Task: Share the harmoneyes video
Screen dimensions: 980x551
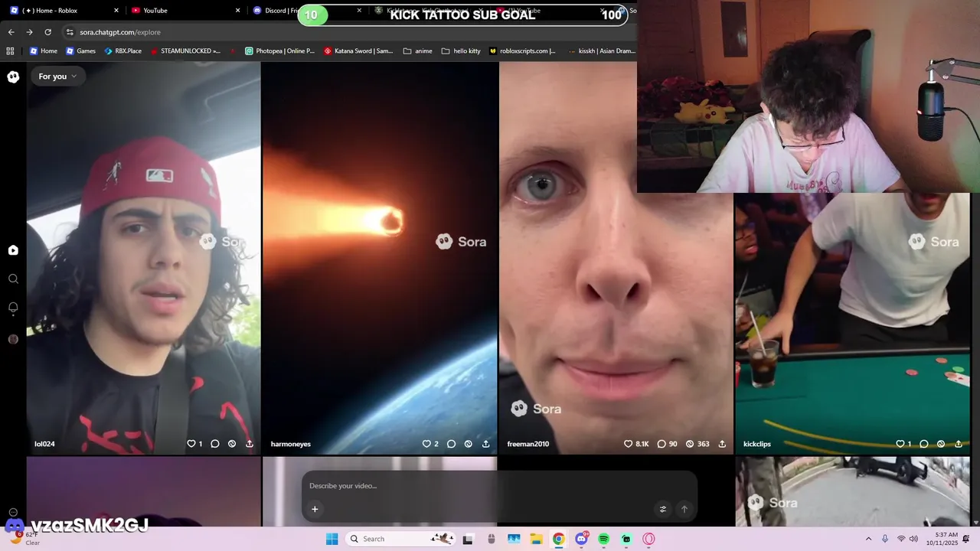Action: tap(486, 444)
